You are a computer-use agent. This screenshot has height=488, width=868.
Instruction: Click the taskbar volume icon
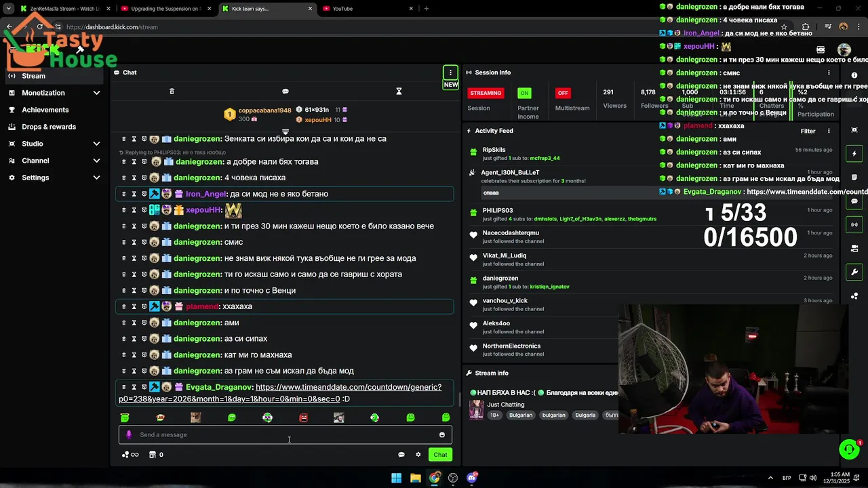click(x=812, y=478)
